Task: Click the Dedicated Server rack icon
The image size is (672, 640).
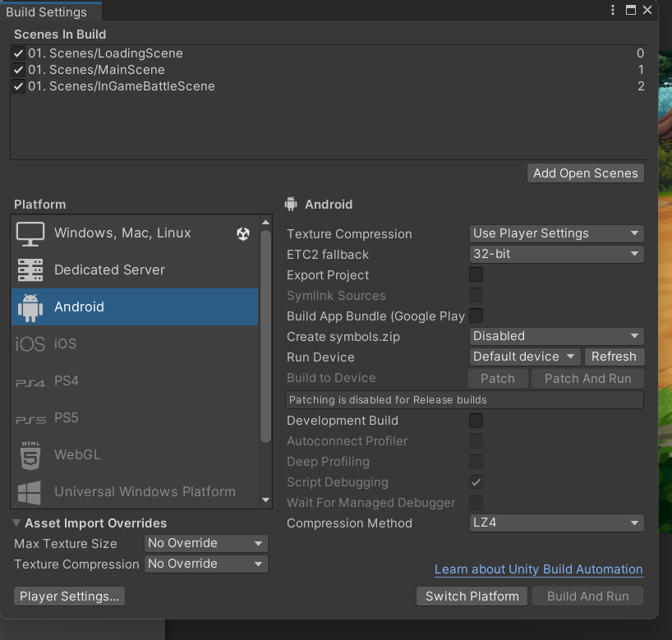Action: pos(30,270)
